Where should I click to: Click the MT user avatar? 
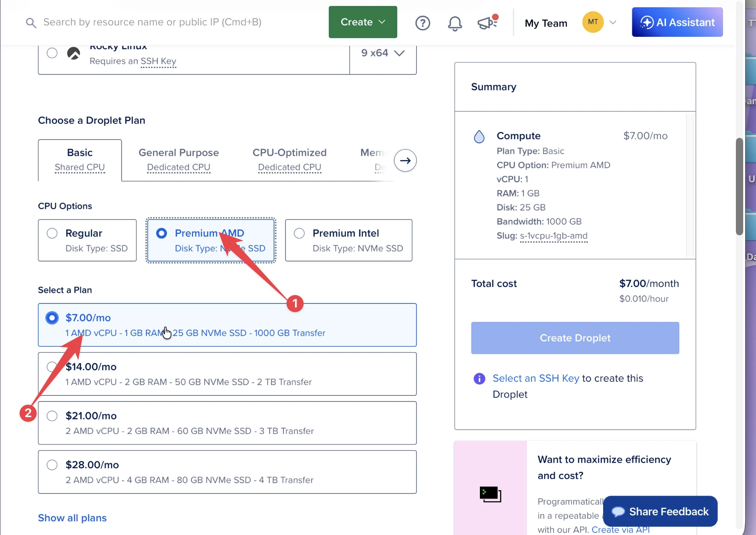tap(593, 22)
